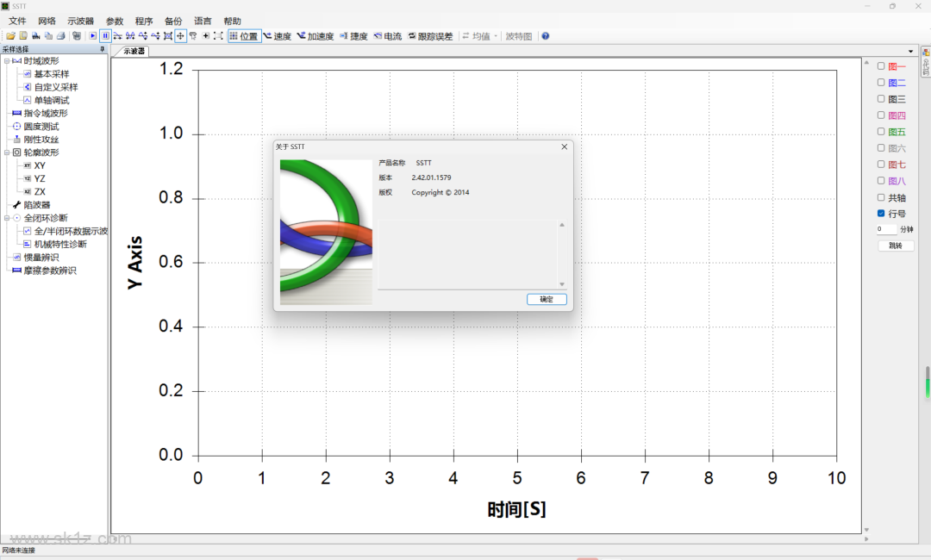Select the 加速度 (acceleration) waveform button
The height and width of the screenshot is (560, 931).
(x=316, y=36)
